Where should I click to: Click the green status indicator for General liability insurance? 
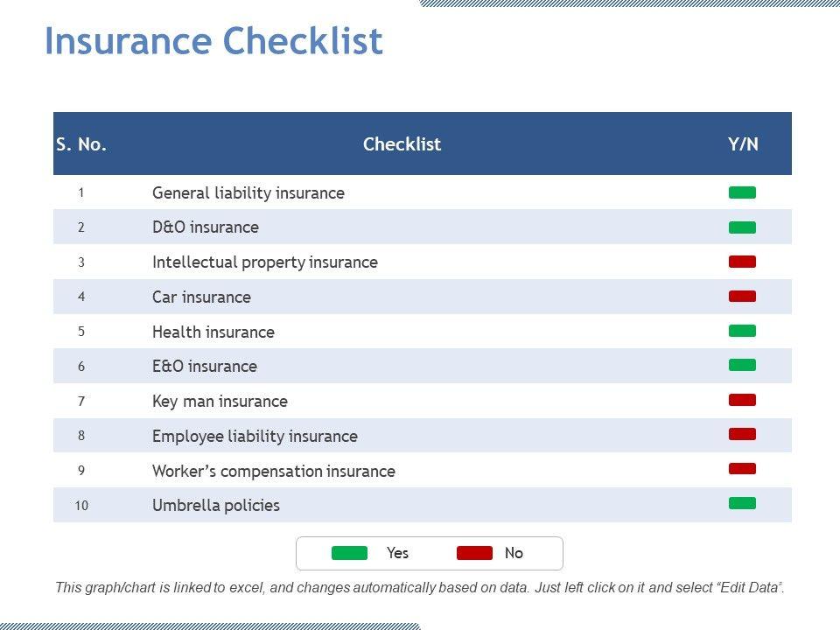click(x=742, y=192)
